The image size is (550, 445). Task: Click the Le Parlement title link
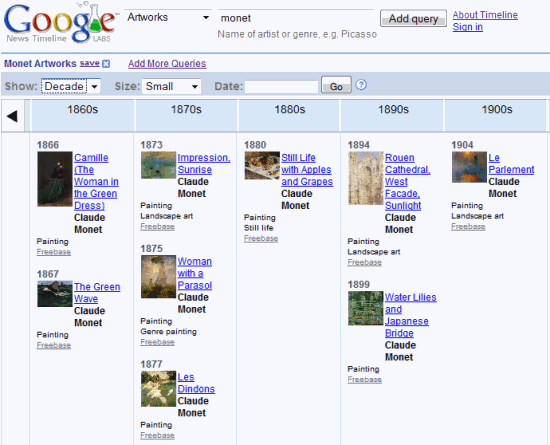(511, 164)
